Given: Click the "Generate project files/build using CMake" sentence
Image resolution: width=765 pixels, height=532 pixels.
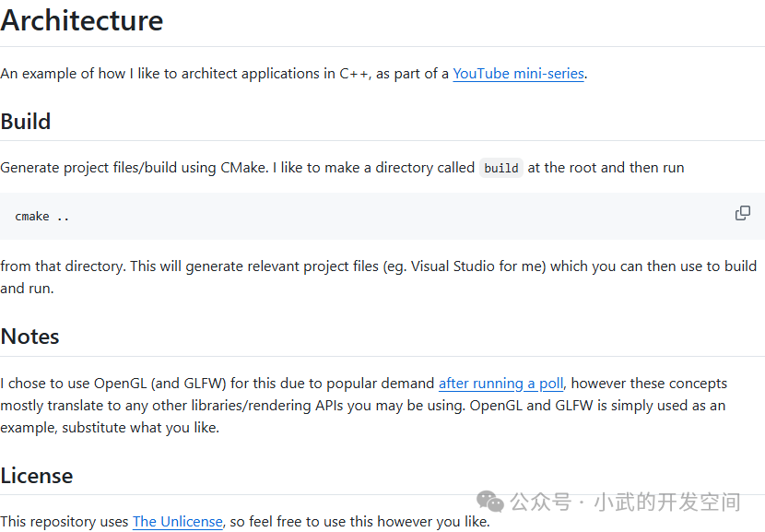Looking at the screenshot, I should (x=342, y=168).
